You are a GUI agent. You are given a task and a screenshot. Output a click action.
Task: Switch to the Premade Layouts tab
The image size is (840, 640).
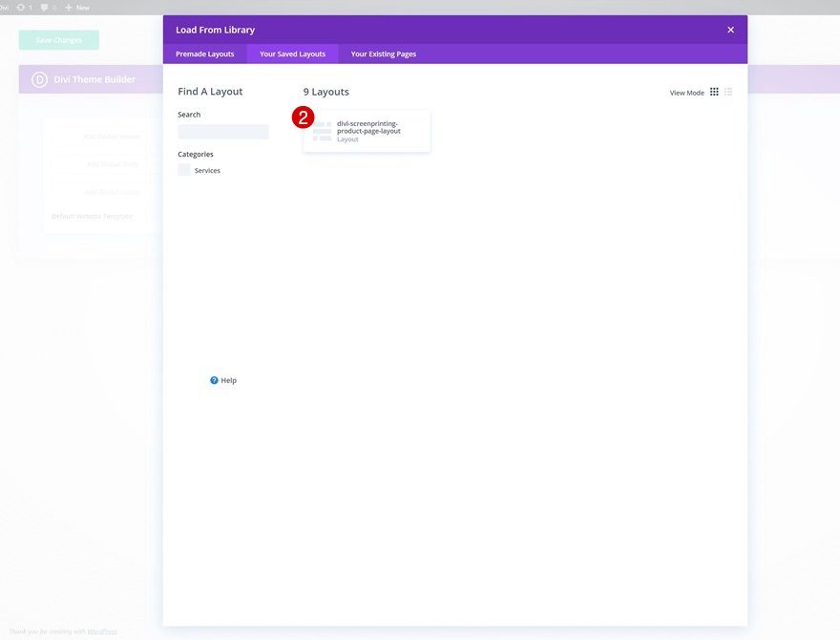coord(204,53)
